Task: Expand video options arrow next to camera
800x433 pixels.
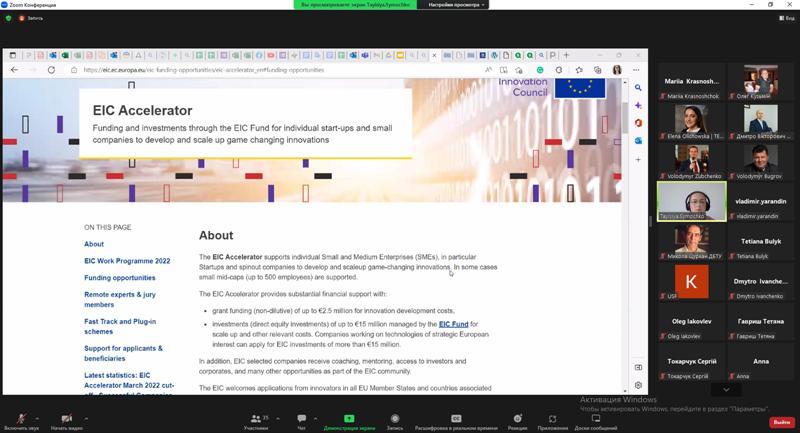Action: (x=86, y=419)
